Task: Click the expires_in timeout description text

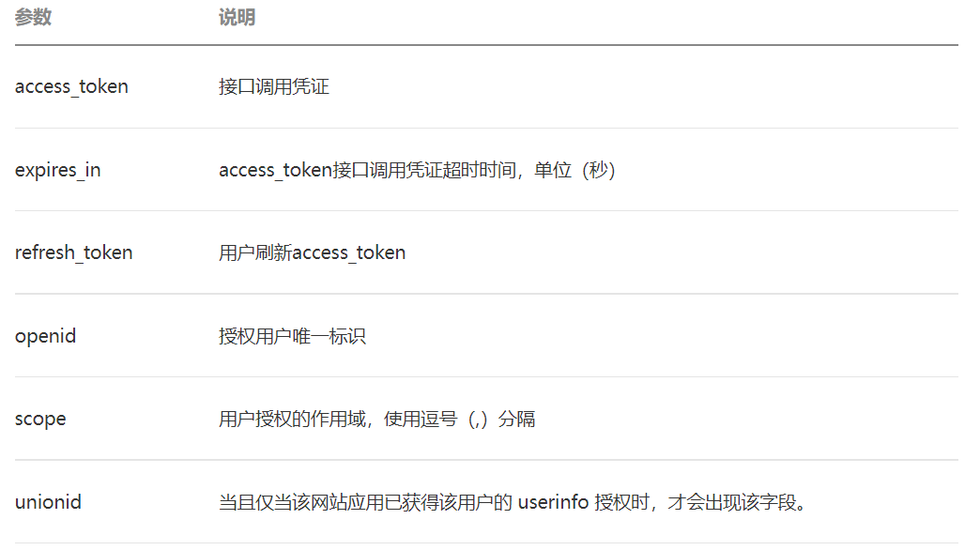Action: [x=418, y=170]
